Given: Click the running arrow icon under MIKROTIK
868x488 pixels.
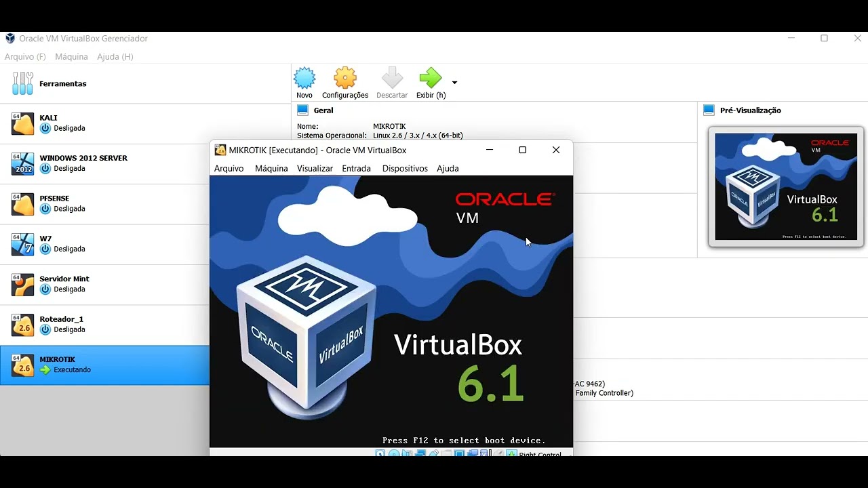Looking at the screenshot, I should pos(45,370).
